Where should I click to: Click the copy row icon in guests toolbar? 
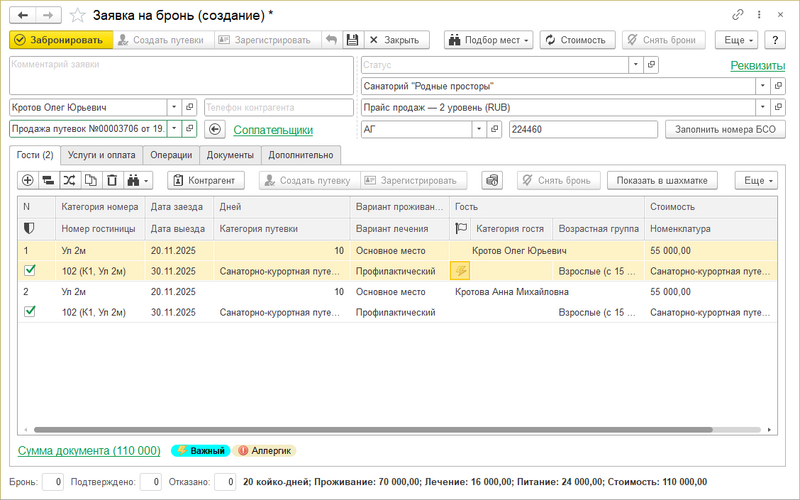(91, 180)
